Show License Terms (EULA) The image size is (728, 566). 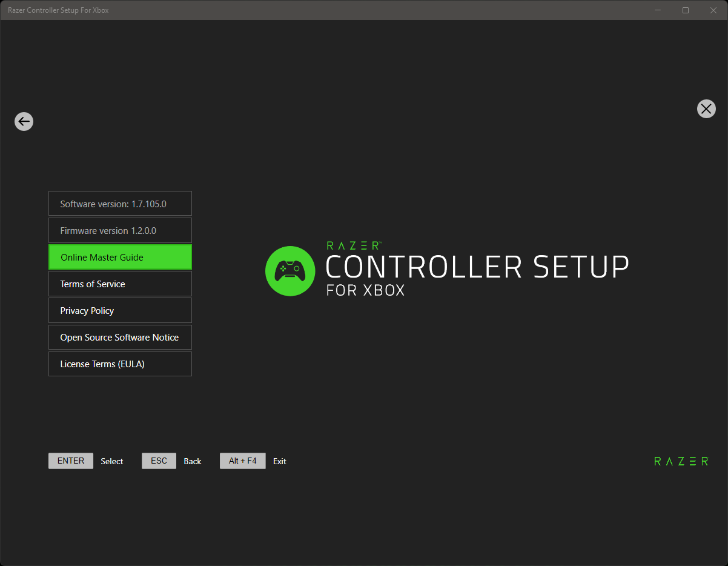[x=120, y=364]
